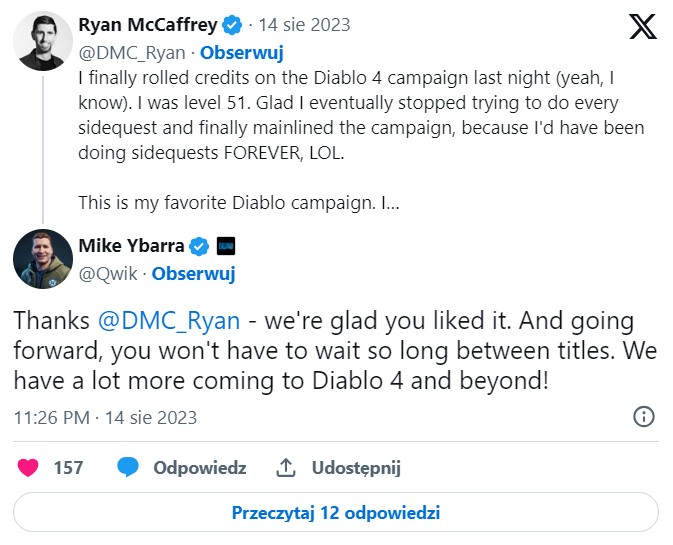Click the Ryan McCaffrey display name
The height and width of the screenshot is (545, 673).
146,25
